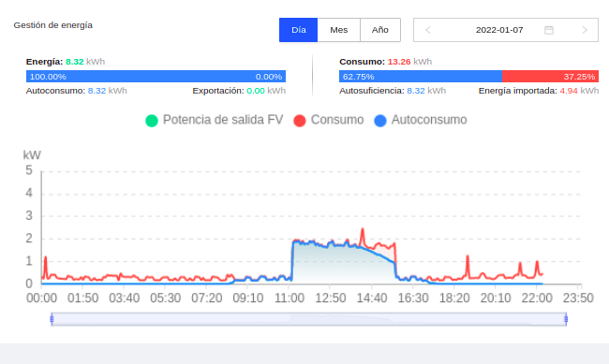Toggle the red Consumo legend series
This screenshot has height=364, width=609.
tap(329, 121)
